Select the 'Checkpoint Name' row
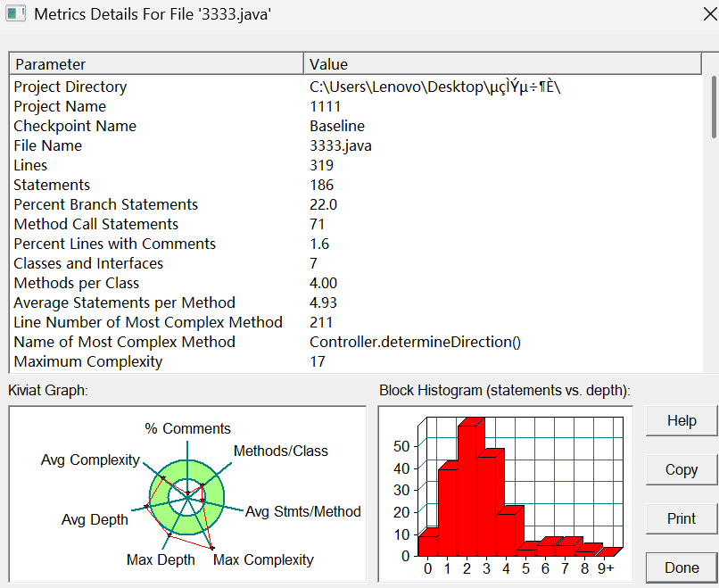This screenshot has height=588, width=719. (356, 126)
